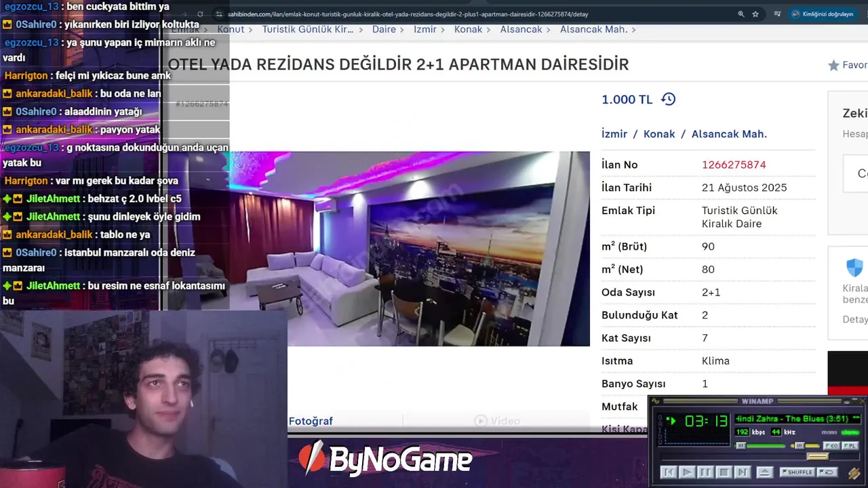Click the listing title heading
This screenshot has width=868, height=488.
tap(399, 64)
